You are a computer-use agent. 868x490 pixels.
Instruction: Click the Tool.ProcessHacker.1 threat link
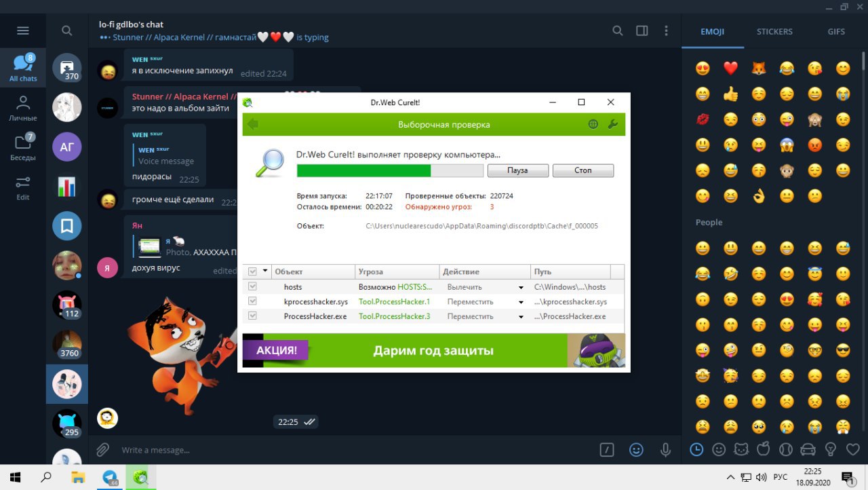coord(394,302)
